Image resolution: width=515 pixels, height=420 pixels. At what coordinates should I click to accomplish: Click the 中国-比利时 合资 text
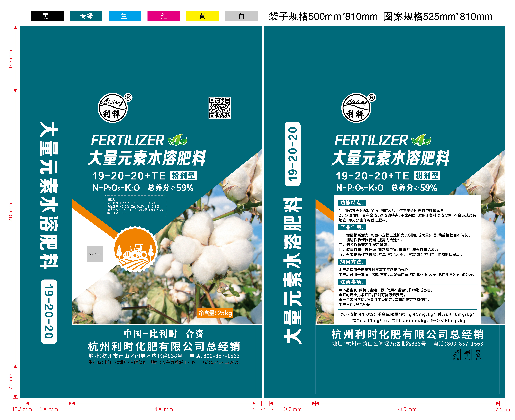click(x=164, y=334)
